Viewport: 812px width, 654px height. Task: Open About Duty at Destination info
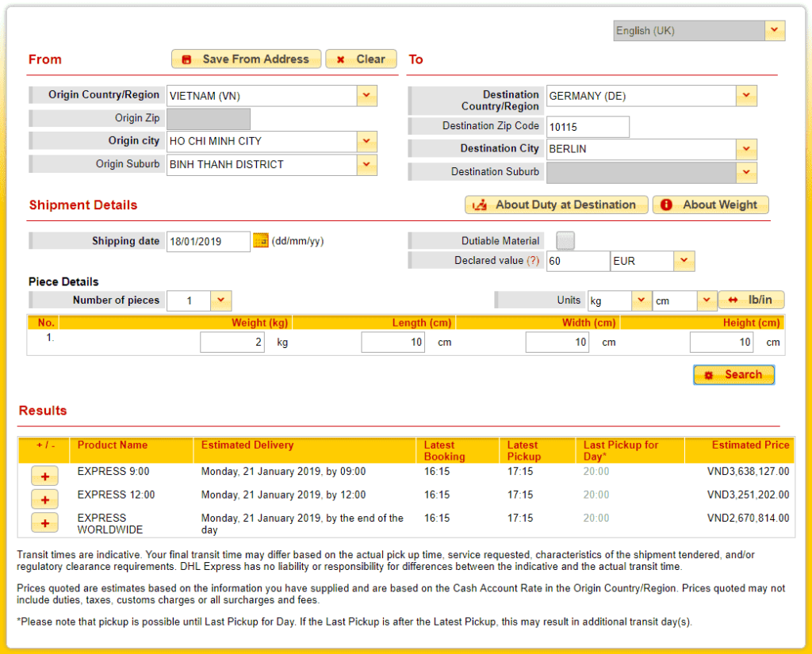pyautogui.click(x=556, y=205)
